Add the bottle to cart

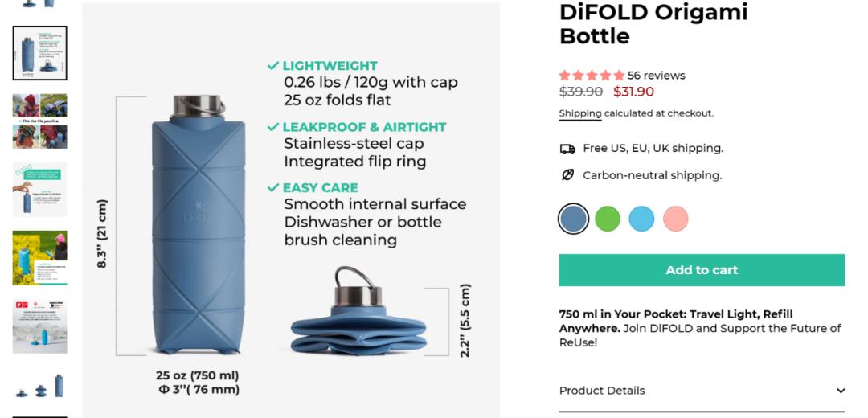click(x=702, y=270)
